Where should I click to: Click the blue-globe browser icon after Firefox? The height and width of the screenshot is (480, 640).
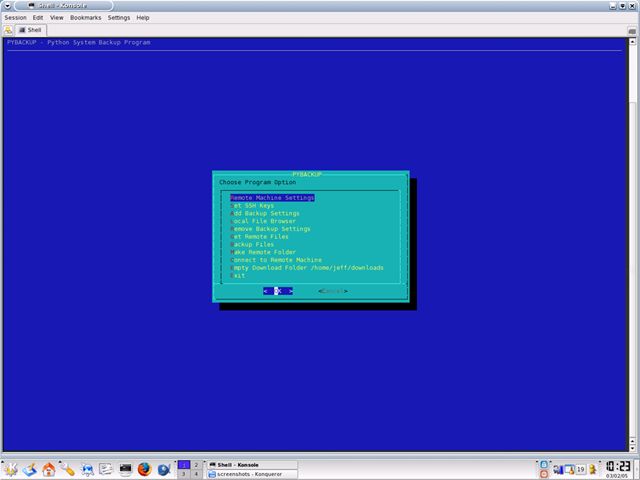pos(164,469)
